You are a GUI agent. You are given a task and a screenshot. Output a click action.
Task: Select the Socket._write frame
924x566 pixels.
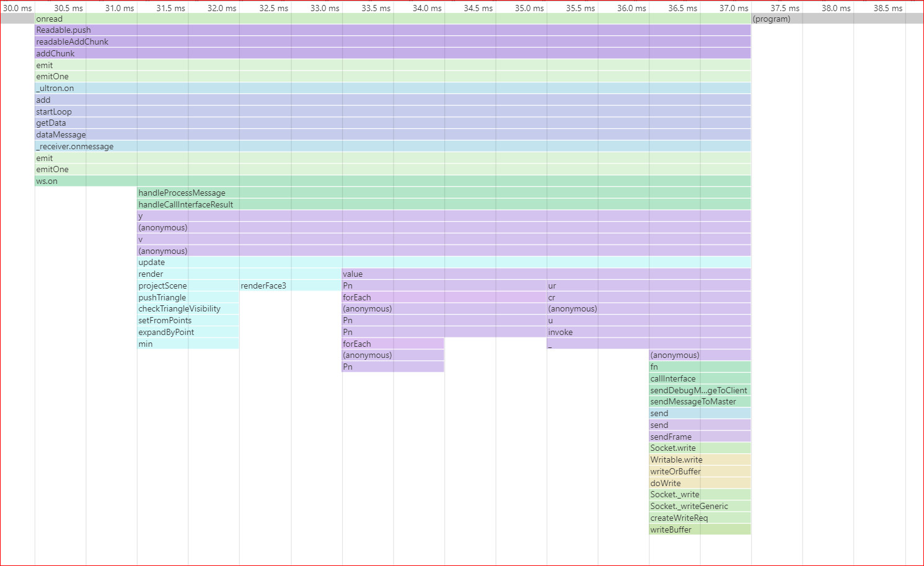pos(700,494)
